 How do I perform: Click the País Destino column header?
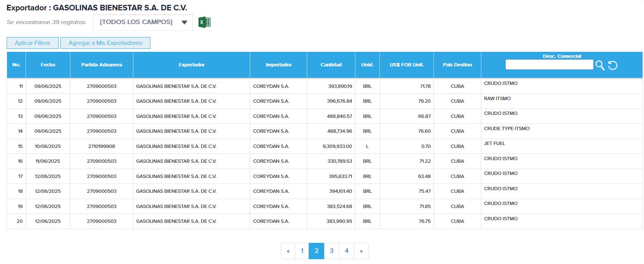tap(457, 65)
